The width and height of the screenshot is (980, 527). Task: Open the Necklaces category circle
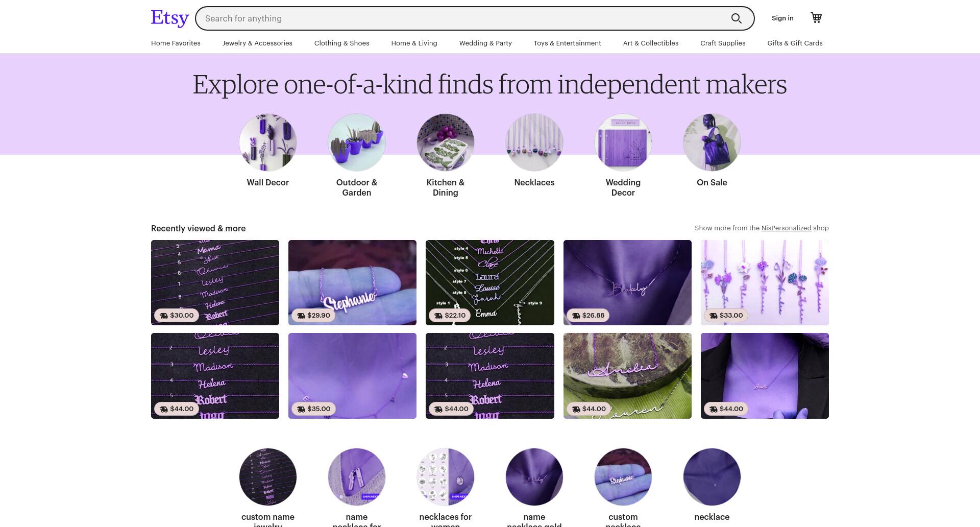(534, 142)
